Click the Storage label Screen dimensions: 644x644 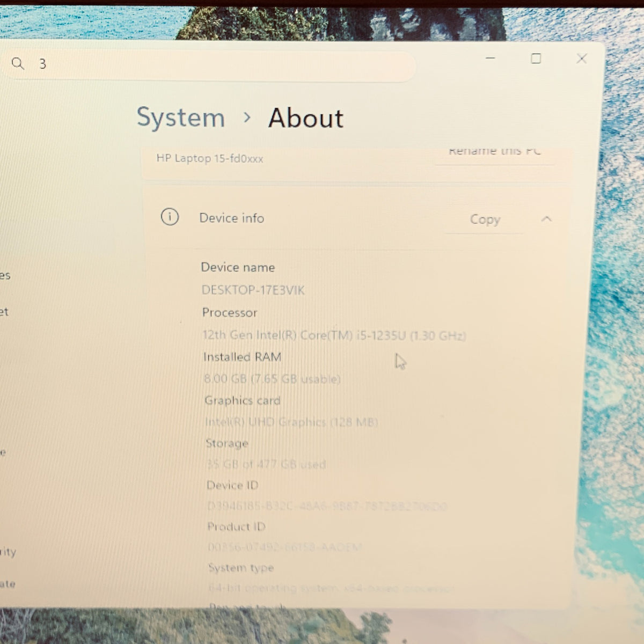coord(227,443)
